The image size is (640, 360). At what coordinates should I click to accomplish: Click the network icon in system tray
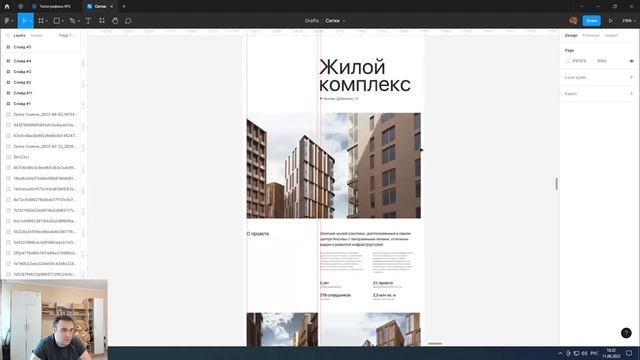pos(576,353)
